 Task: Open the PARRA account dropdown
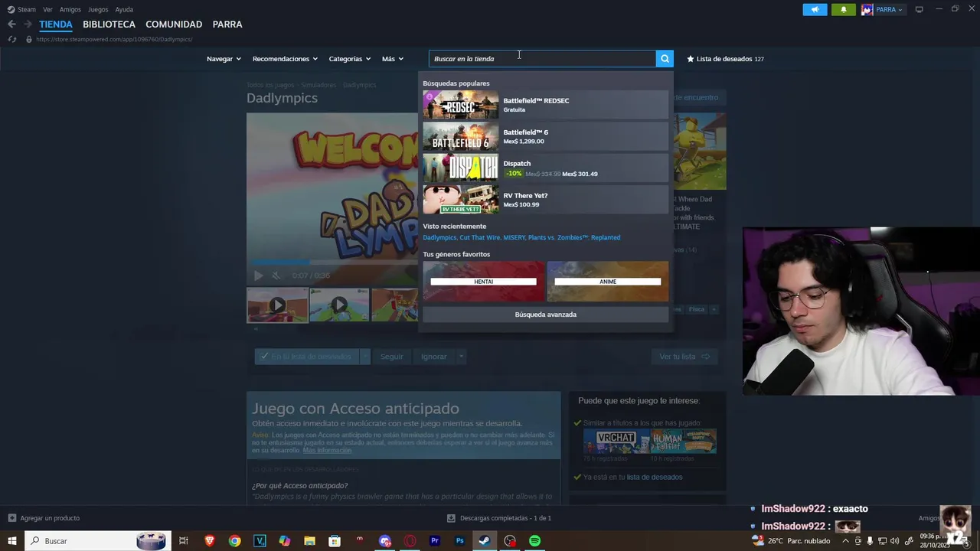click(890, 9)
